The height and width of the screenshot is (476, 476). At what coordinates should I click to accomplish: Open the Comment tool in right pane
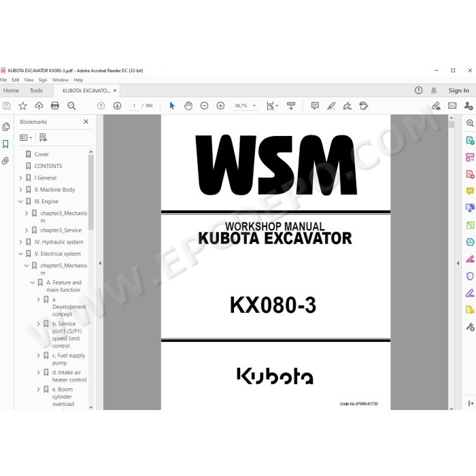pos(470,191)
